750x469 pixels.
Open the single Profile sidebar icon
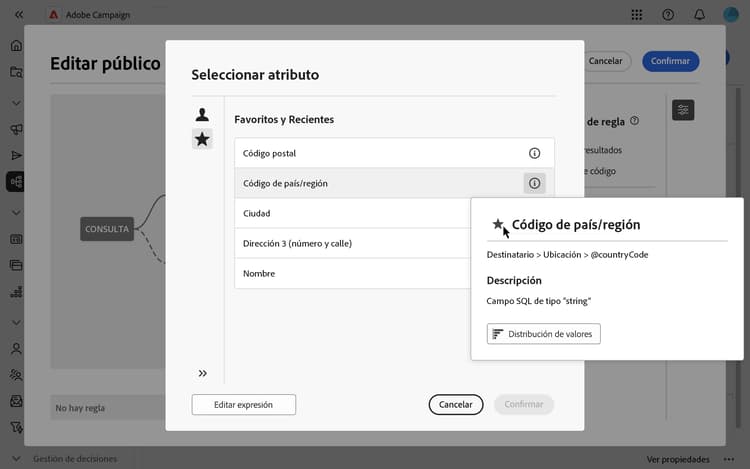pyautogui.click(x=16, y=349)
